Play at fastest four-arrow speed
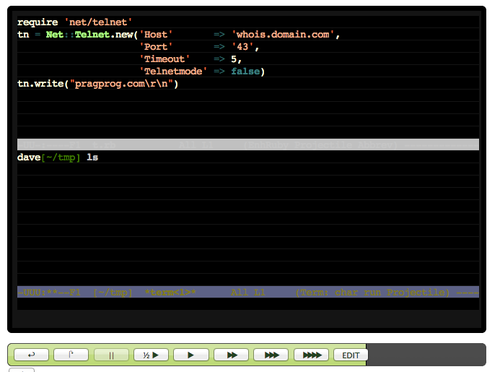This screenshot has width=500, height=372. pyautogui.click(x=311, y=355)
